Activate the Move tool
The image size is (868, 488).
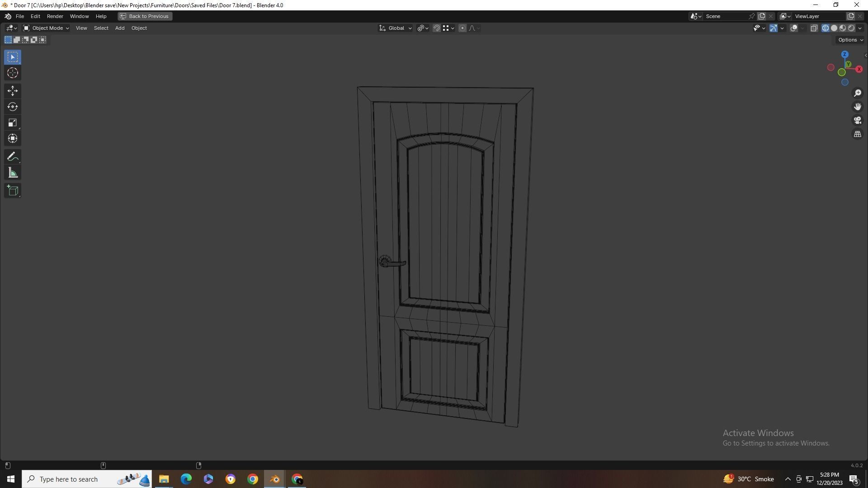[13, 91]
